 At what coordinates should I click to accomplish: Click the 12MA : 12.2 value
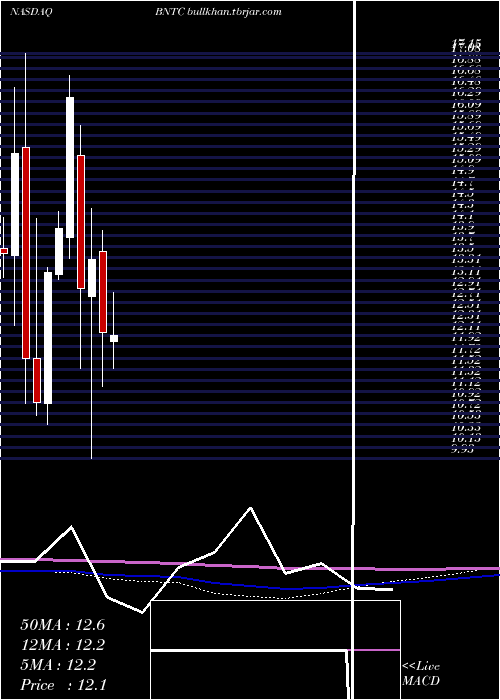tap(62, 645)
